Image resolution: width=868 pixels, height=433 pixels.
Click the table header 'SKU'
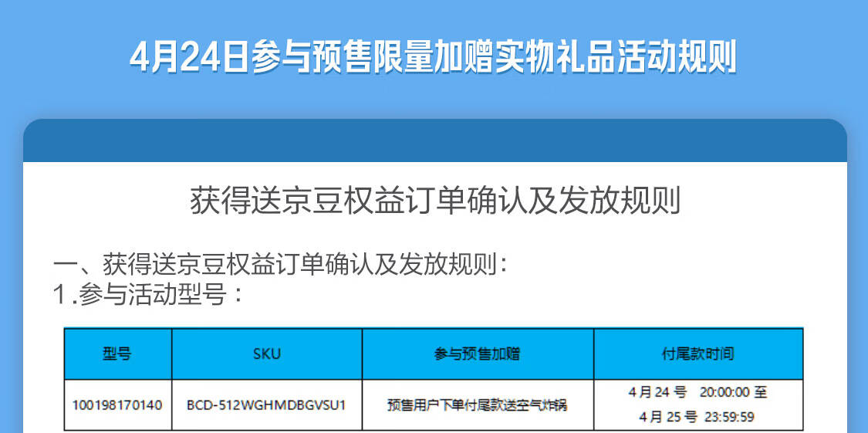(267, 354)
